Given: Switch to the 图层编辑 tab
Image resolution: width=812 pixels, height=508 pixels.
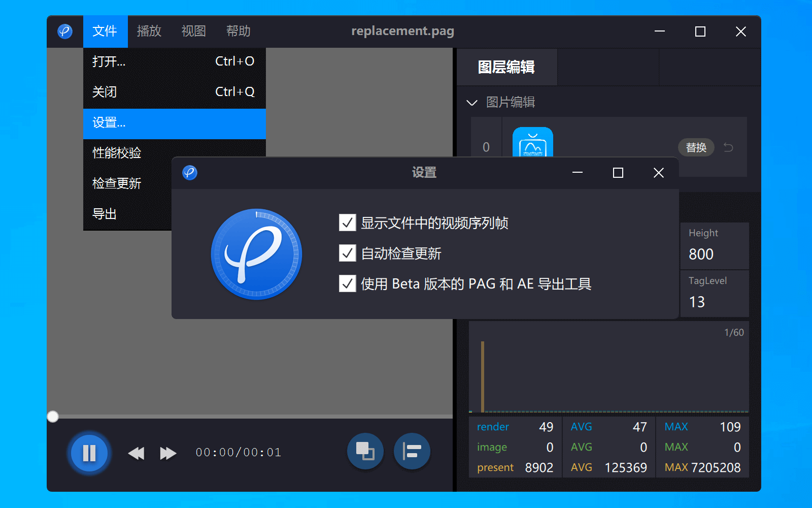Looking at the screenshot, I should click(506, 67).
